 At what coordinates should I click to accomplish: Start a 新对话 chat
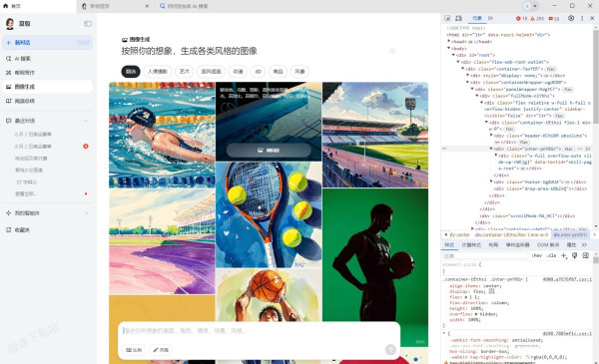pos(47,42)
